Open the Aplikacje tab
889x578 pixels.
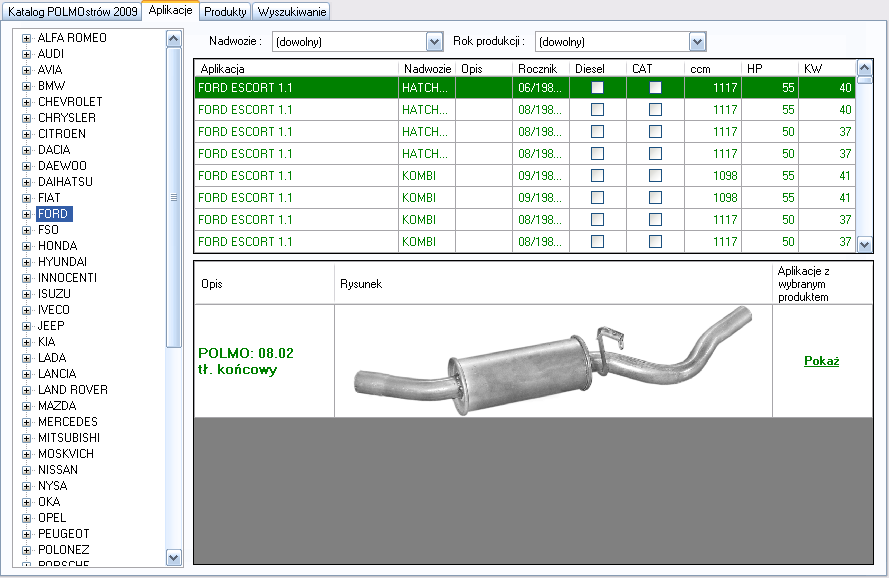tap(170, 10)
